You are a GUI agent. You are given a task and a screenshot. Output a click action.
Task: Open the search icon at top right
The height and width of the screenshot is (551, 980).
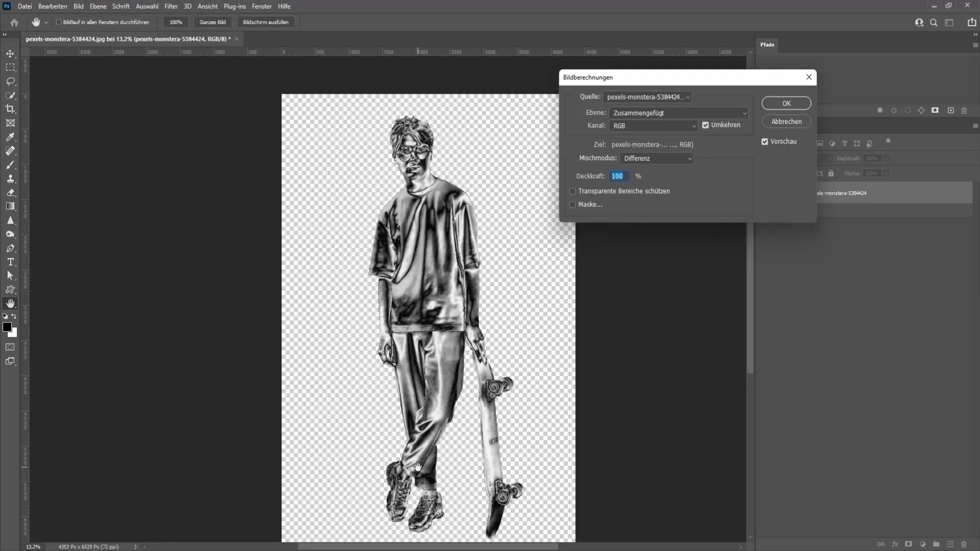(934, 22)
